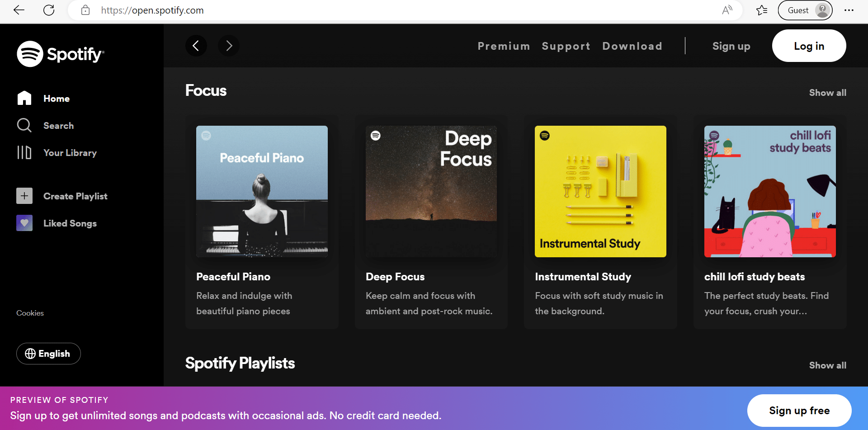This screenshot has width=868, height=430.
Task: Open the Download link
Action: click(632, 46)
